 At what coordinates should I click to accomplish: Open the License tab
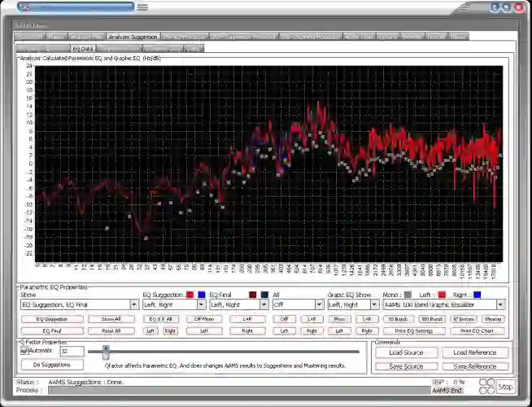(437, 37)
